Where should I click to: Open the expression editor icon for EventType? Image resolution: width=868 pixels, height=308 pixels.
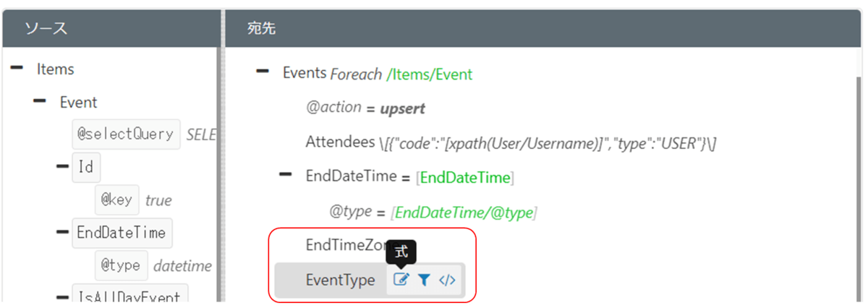point(401,280)
